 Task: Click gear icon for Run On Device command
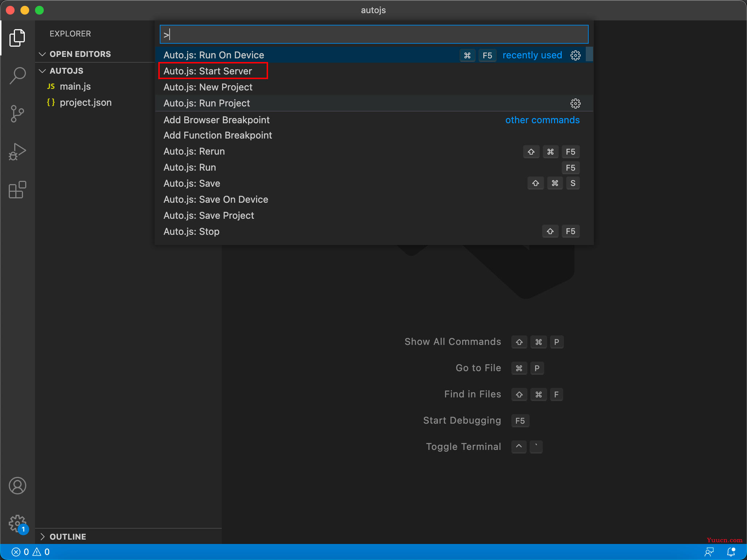pos(575,55)
